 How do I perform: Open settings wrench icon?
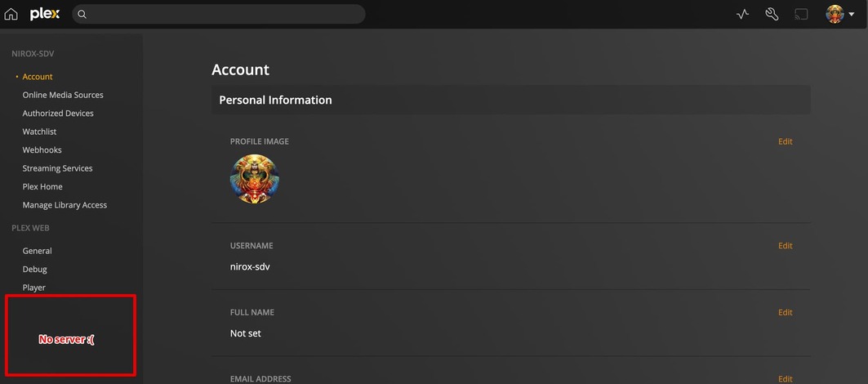tap(772, 14)
